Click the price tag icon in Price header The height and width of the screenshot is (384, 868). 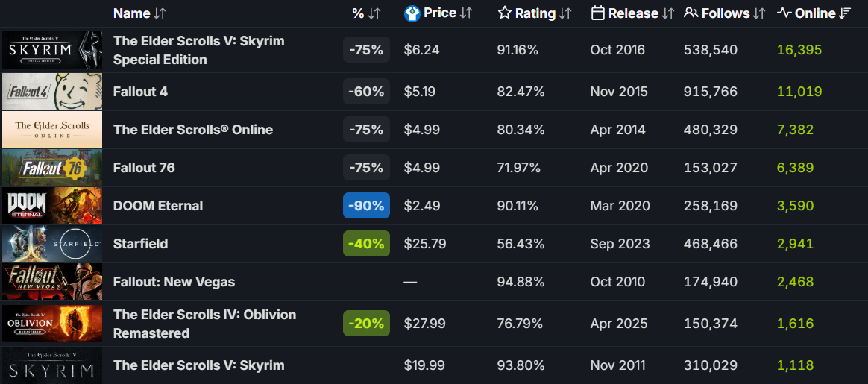(x=412, y=13)
